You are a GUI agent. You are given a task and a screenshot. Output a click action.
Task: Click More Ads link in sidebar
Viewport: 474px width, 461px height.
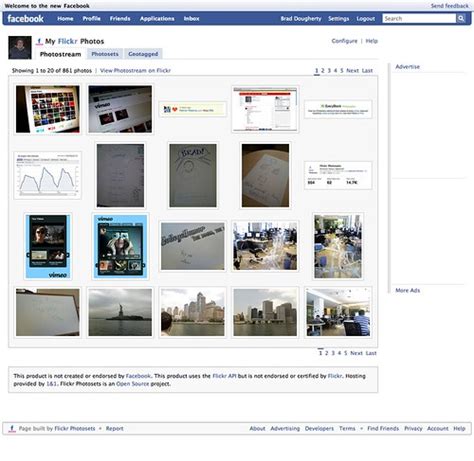[407, 290]
